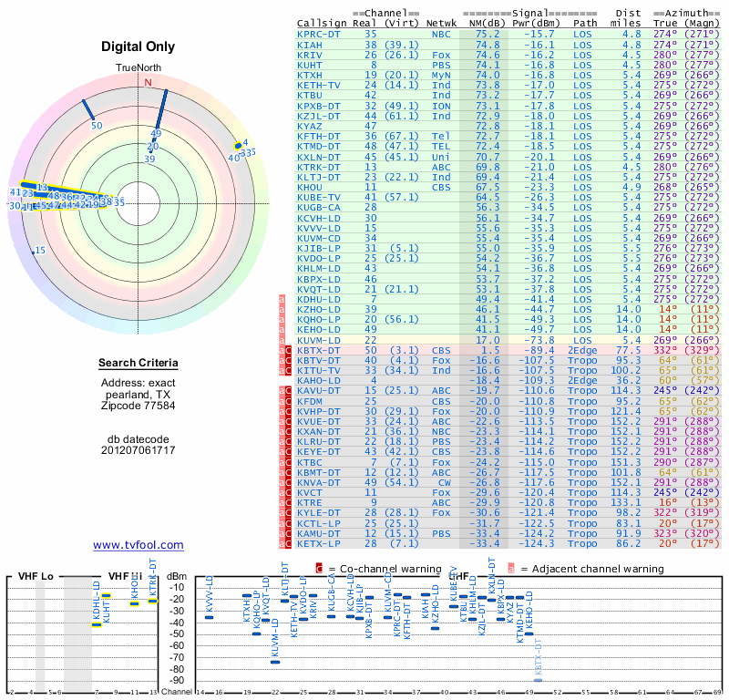Image resolution: width=729 pixels, height=700 pixels.
Task: Select KPXB-DT callsign in the table
Action: [318, 106]
